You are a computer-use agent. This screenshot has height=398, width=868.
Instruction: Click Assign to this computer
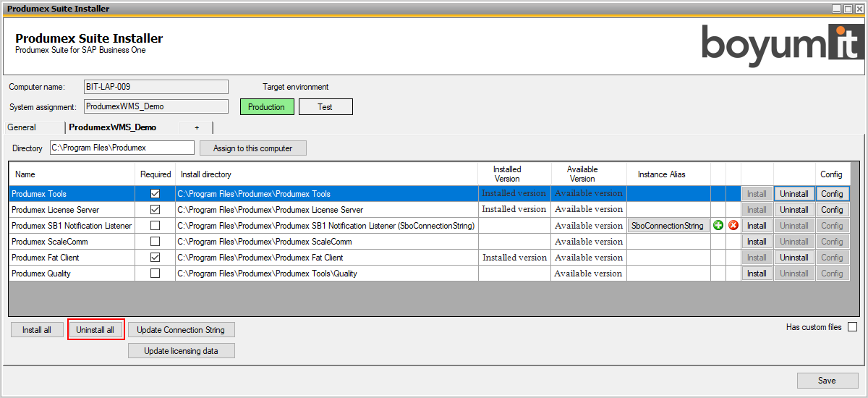click(x=253, y=148)
